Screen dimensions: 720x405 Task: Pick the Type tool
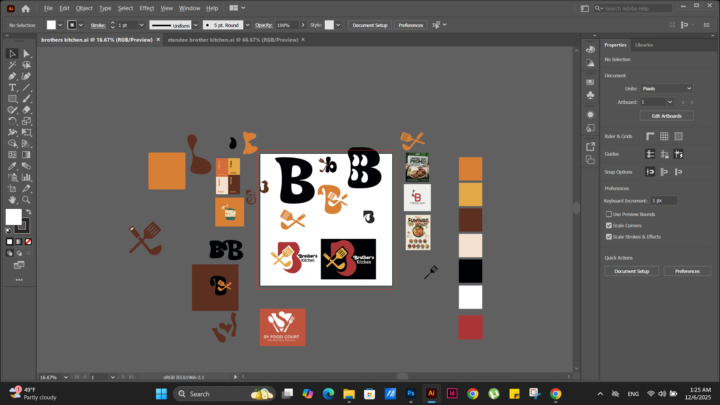point(11,87)
